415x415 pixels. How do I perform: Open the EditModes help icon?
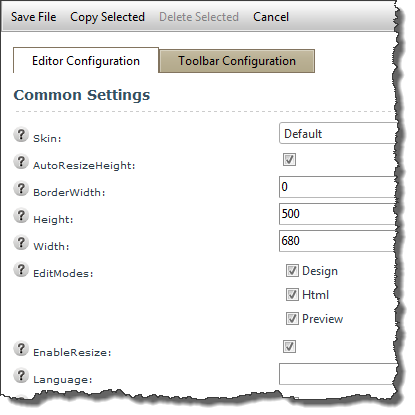[x=21, y=270]
